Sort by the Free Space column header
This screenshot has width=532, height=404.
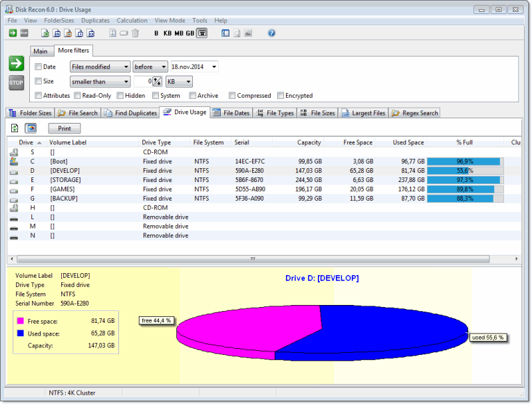point(350,142)
